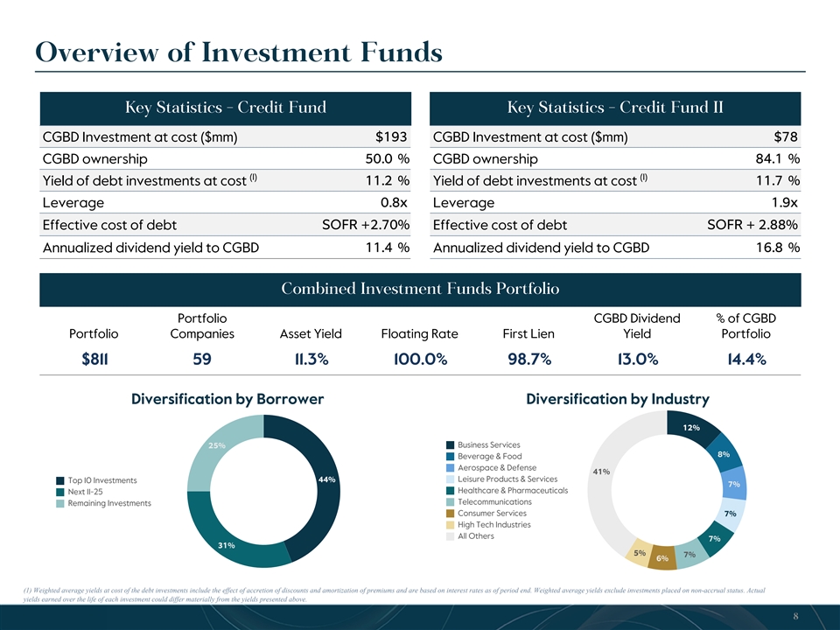840x630 pixels.
Task: Click the Business Services legend color square
Action: 450,445
